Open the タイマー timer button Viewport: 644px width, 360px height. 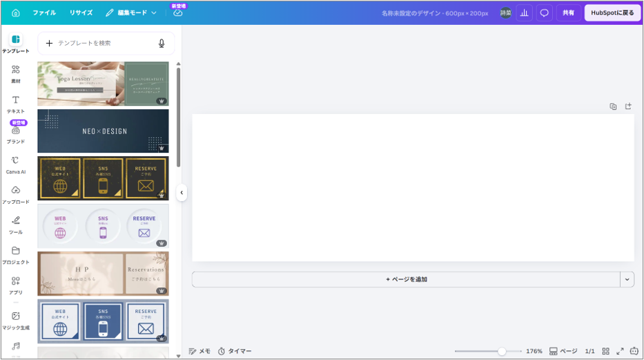pyautogui.click(x=235, y=351)
